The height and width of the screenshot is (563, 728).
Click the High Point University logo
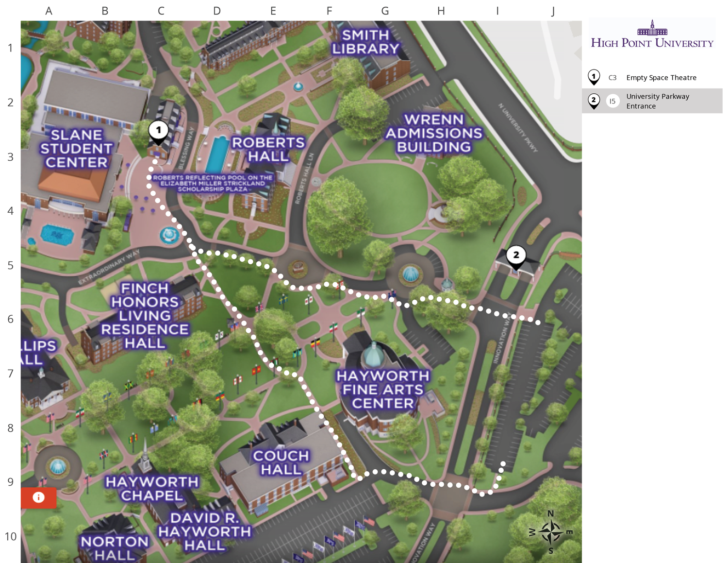652,34
